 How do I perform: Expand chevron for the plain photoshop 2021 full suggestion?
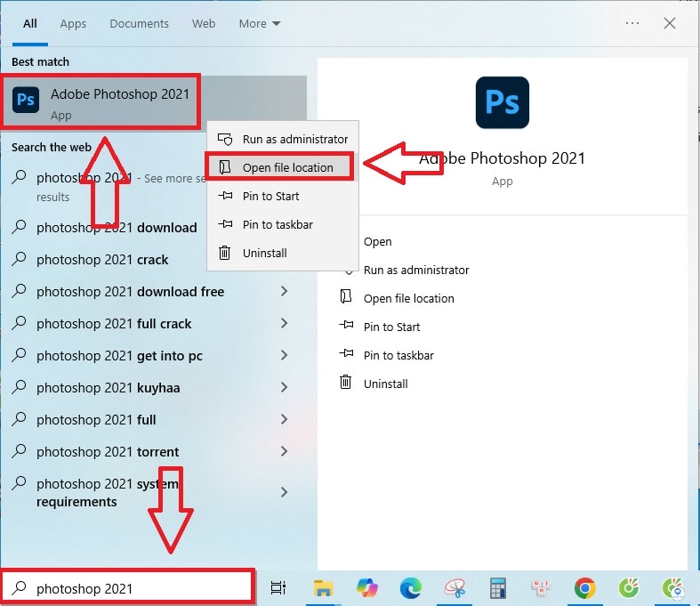pyautogui.click(x=284, y=419)
